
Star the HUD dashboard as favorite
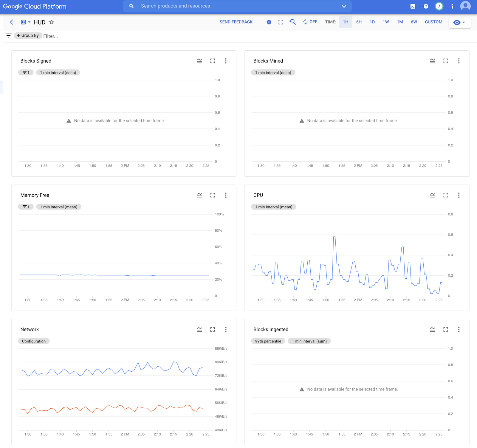pos(51,22)
